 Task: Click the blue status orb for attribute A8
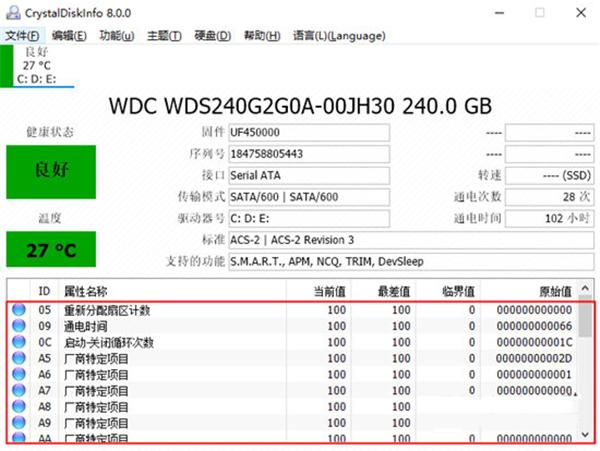[19, 406]
